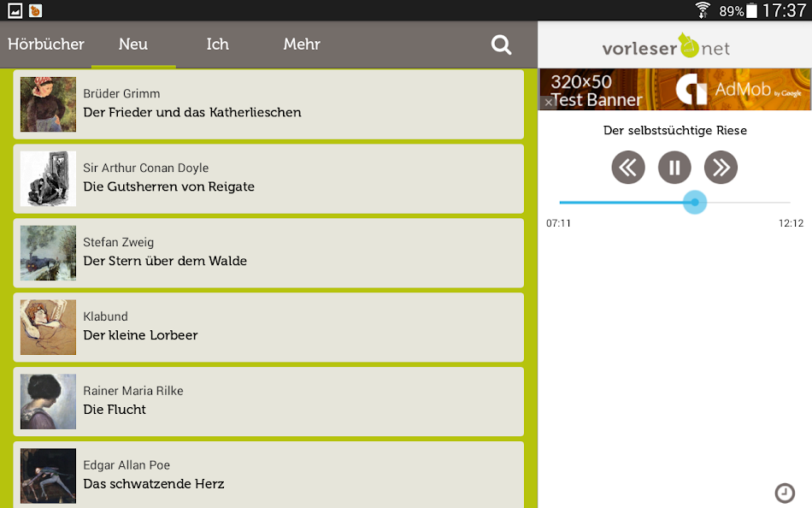Skip forward with the double-arrow button

click(721, 168)
